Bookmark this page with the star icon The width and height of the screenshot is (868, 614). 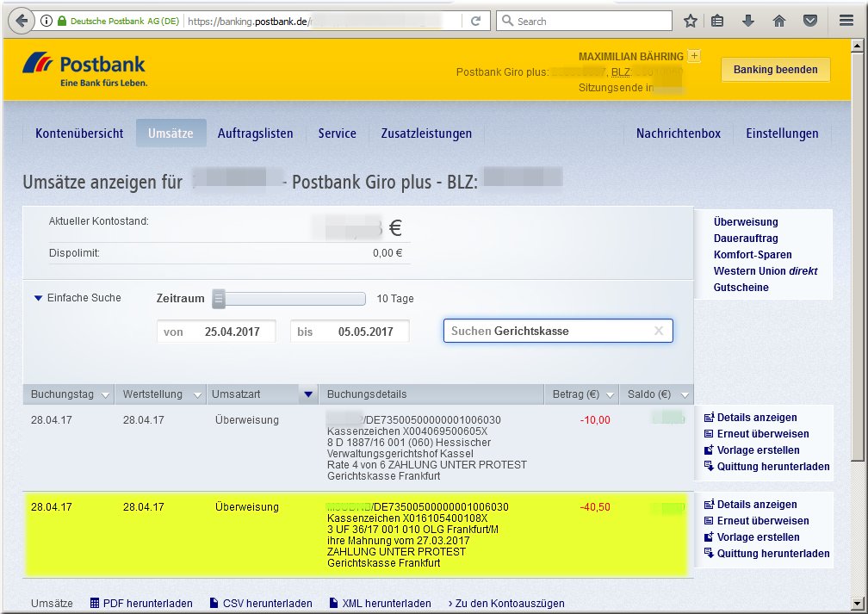(691, 21)
